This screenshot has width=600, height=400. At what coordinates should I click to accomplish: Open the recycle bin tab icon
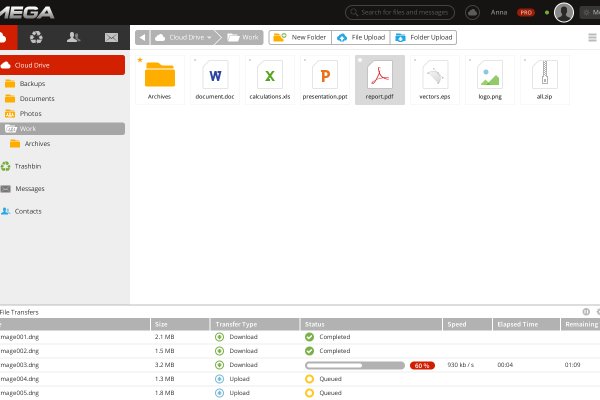click(x=37, y=37)
